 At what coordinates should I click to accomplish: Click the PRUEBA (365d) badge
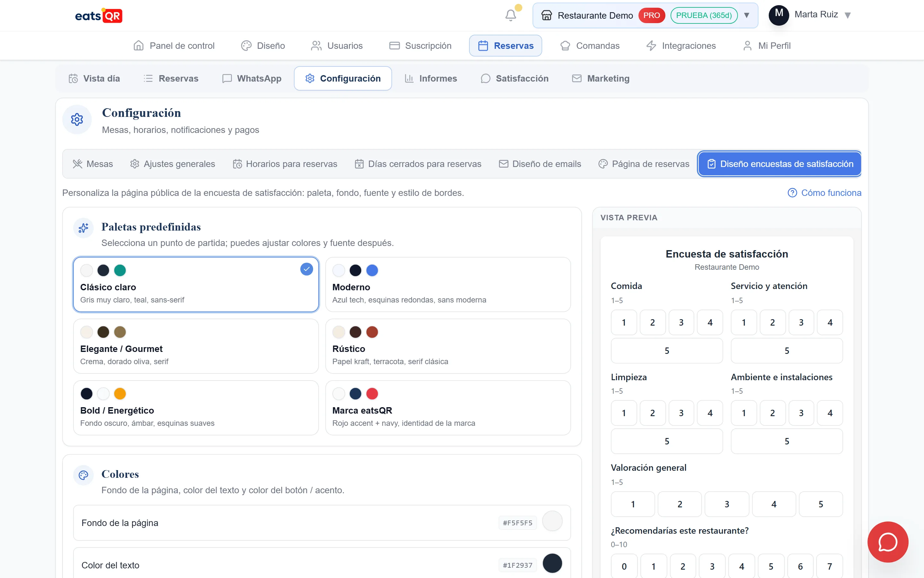click(x=704, y=15)
